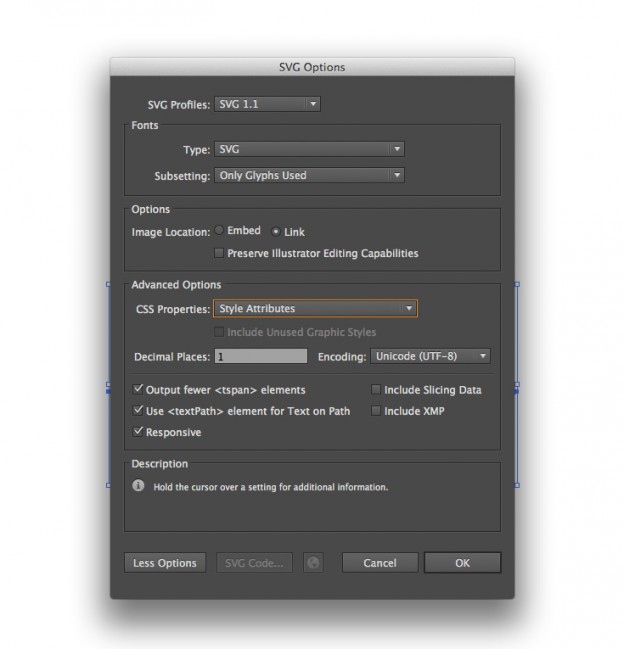Screen dimensions: 624x649
Task: Select the Embed image location option
Action: 220,231
